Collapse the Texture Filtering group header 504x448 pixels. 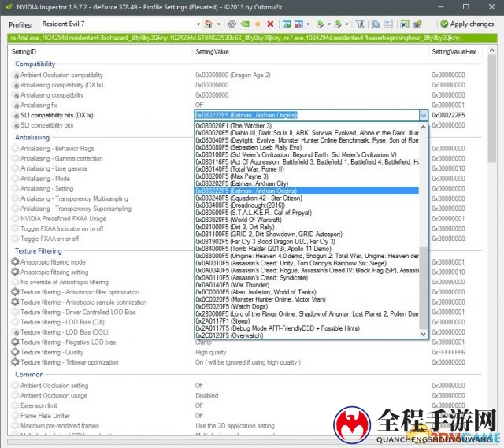pos(39,250)
